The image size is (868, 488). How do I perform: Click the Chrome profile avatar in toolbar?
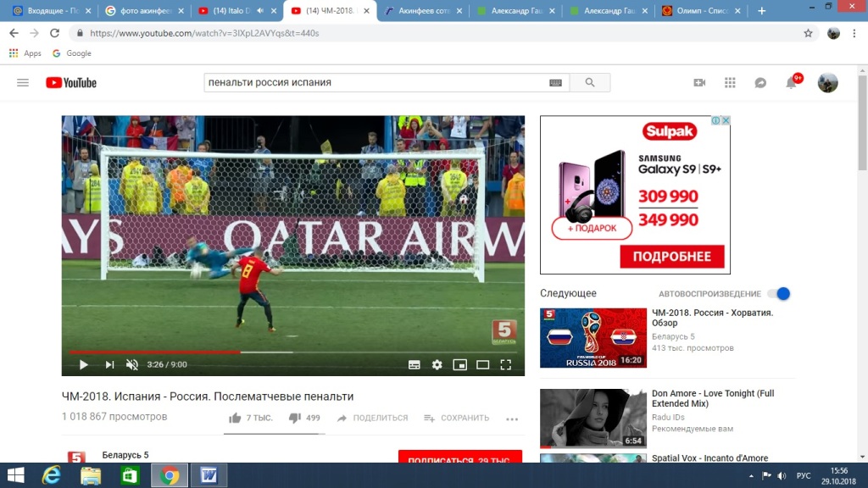(833, 33)
